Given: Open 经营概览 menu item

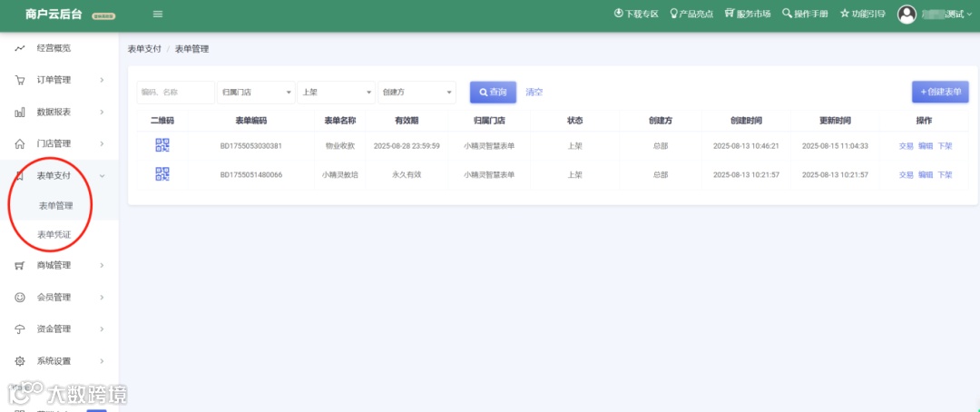Looking at the screenshot, I should coord(54,48).
